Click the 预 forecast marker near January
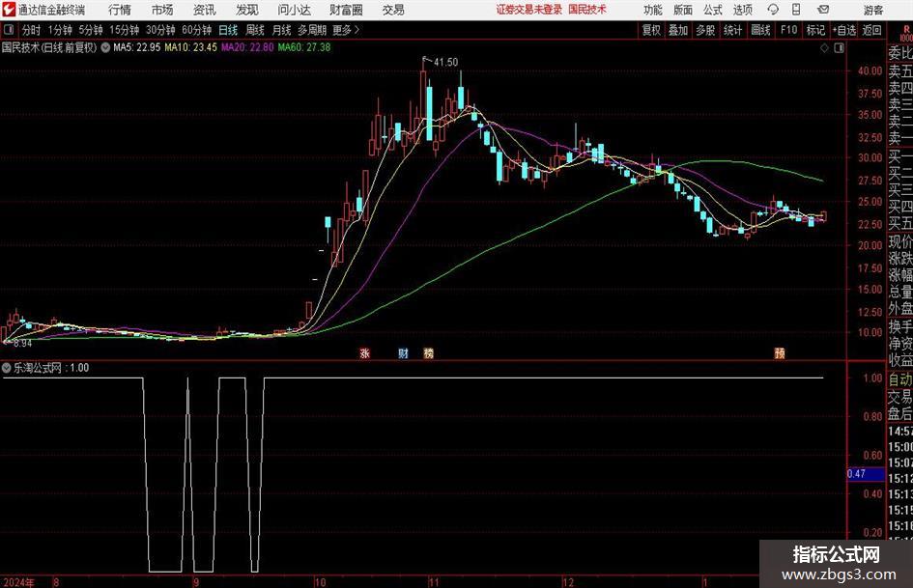The height and width of the screenshot is (588, 913). 780,353
